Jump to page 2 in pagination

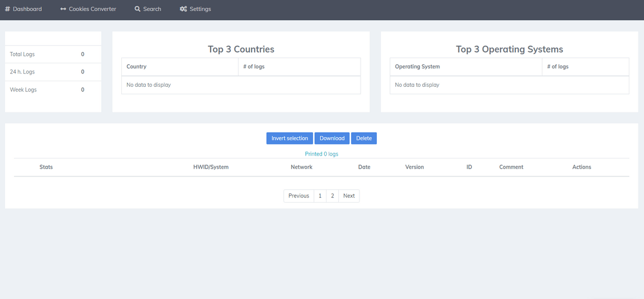(x=332, y=196)
